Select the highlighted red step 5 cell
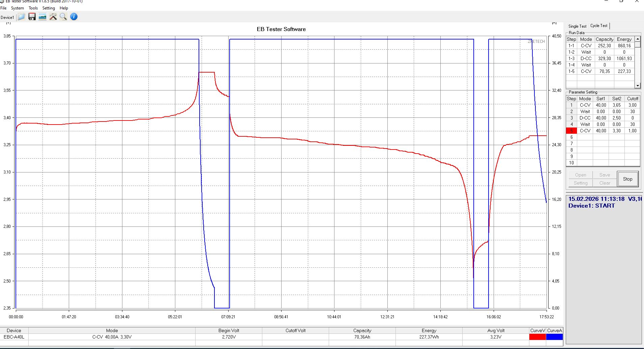The height and width of the screenshot is (349, 644). [572, 131]
